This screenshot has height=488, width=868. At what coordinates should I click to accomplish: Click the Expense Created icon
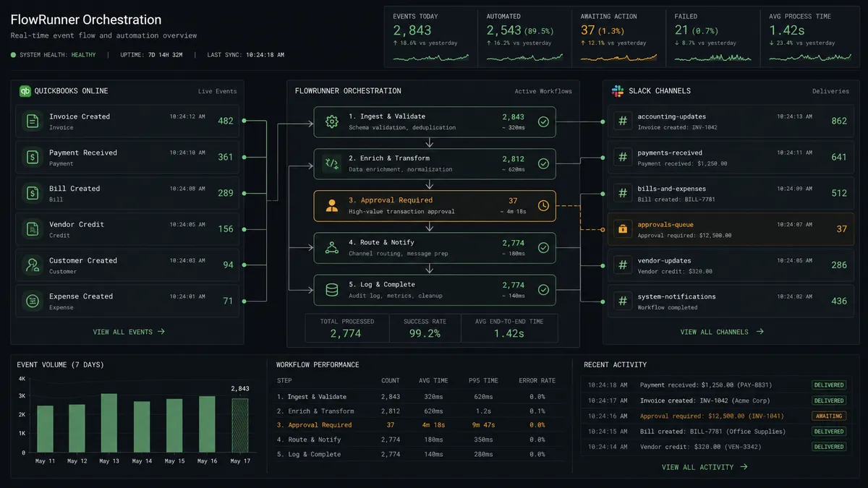pyautogui.click(x=33, y=301)
